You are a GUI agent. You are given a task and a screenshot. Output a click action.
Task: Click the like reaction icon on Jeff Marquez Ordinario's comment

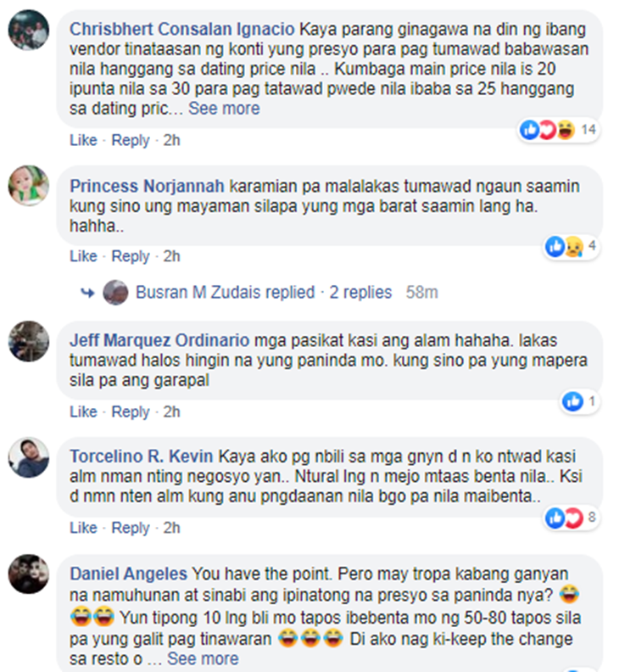(x=572, y=402)
